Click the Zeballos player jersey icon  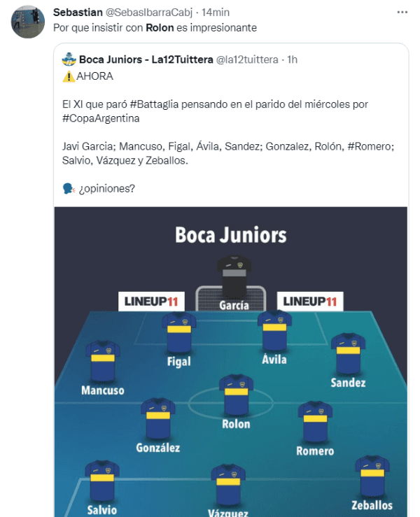(372, 476)
